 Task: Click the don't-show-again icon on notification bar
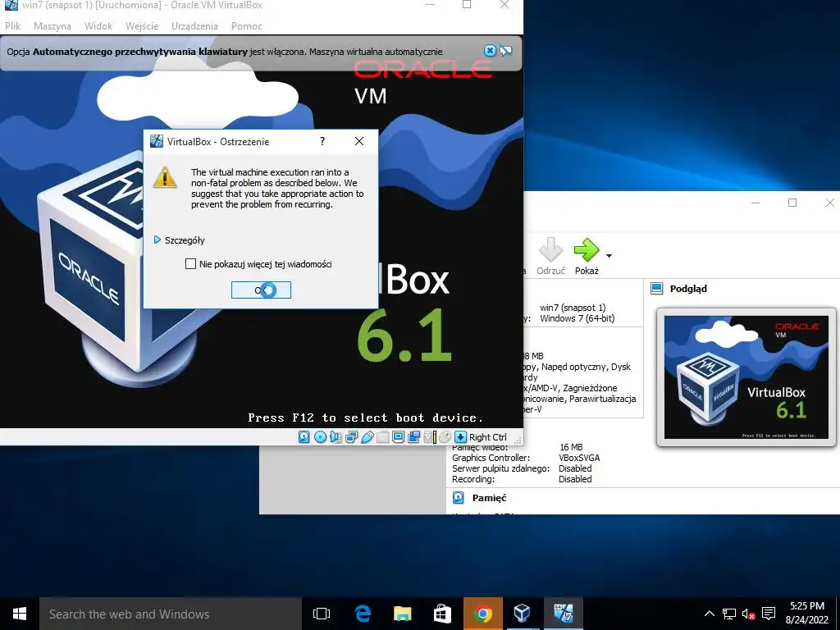(x=505, y=51)
